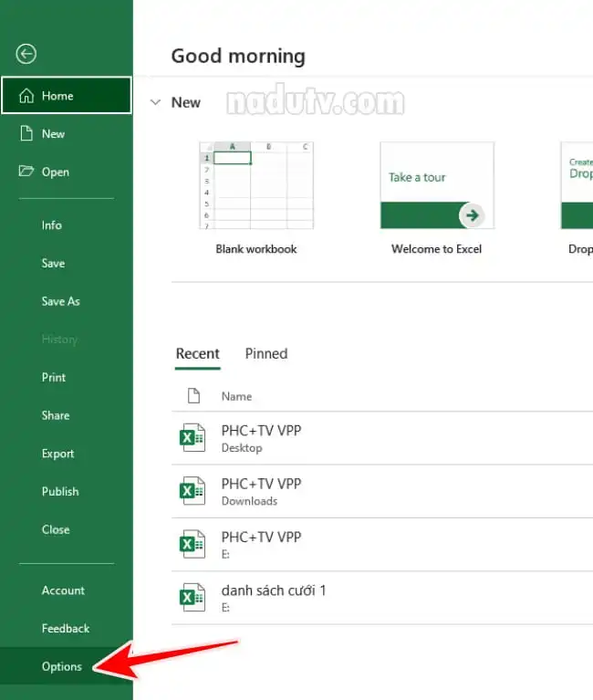Click the Open folder icon in sidebar

point(26,172)
